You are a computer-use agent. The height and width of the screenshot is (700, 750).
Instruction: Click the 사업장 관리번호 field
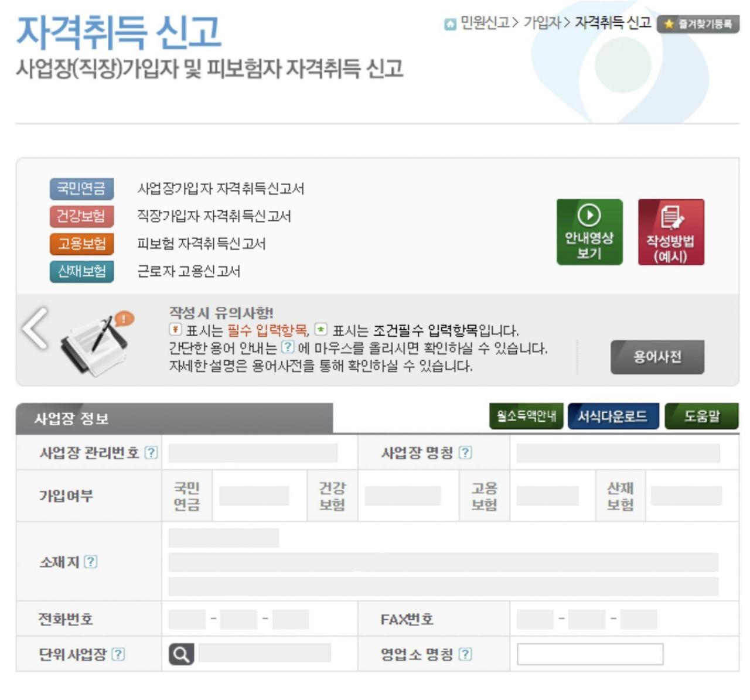253,453
